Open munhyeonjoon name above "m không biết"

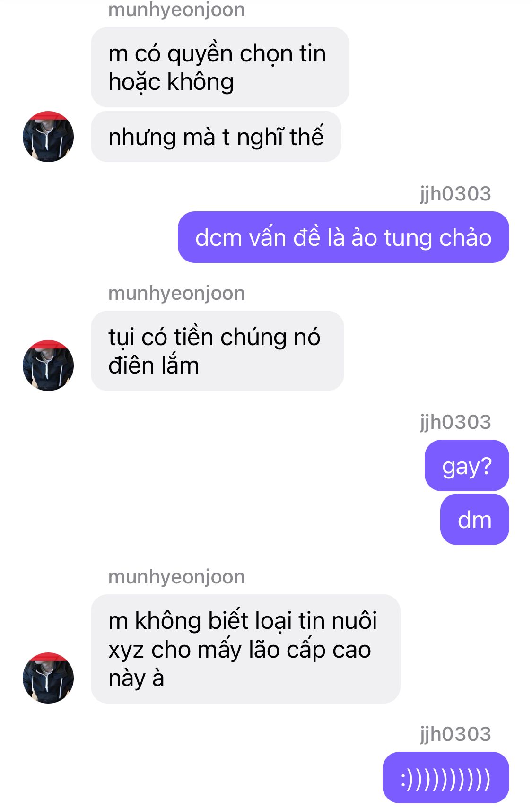[x=176, y=577]
